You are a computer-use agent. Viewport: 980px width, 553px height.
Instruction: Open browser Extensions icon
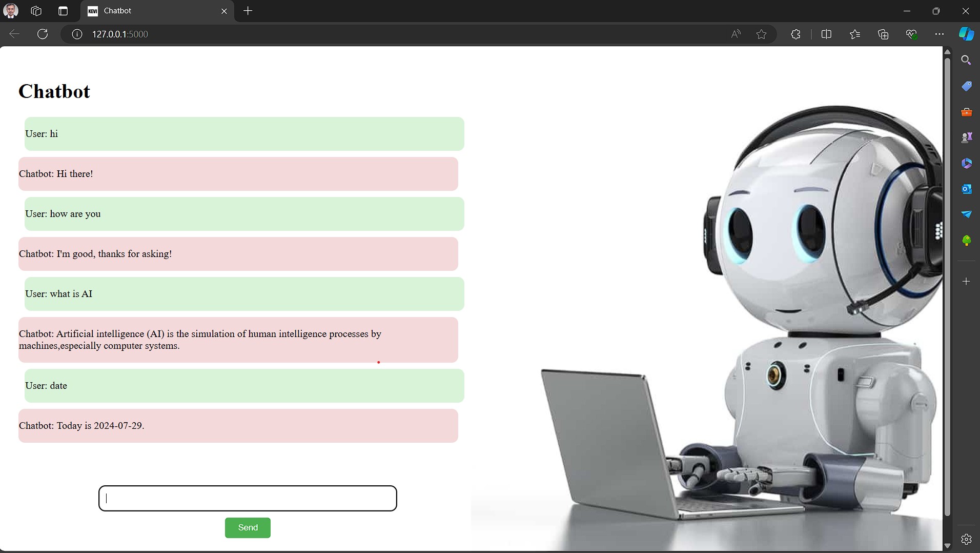(x=795, y=34)
